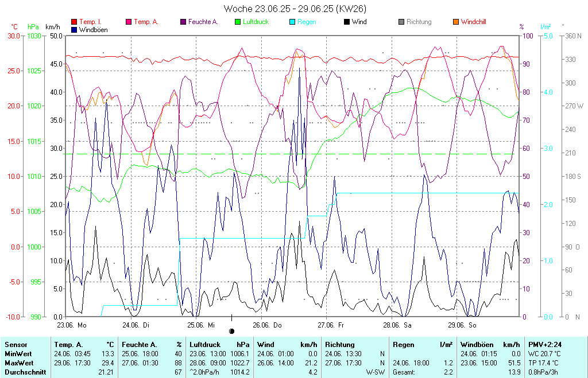Click the '25.06. Mi' date label
Viewport: 588px width, 378px height.
[201, 325]
